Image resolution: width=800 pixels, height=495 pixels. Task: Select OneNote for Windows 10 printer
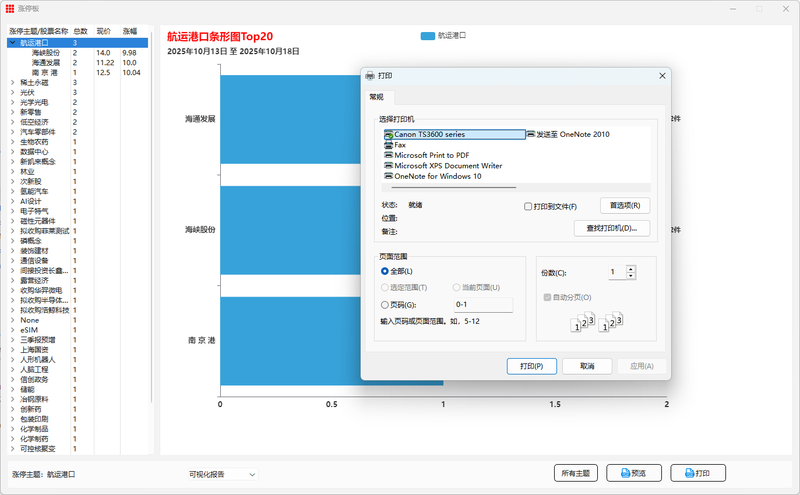(433, 176)
